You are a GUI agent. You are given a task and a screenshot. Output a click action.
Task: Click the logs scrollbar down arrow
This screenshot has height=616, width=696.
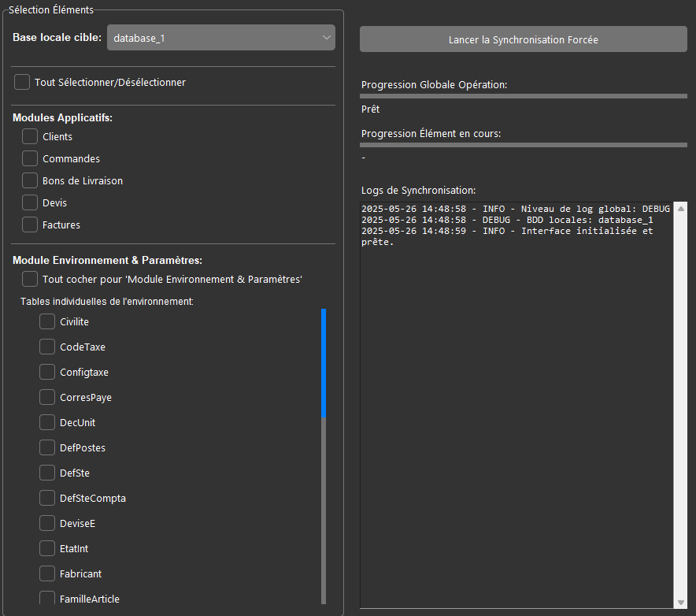tap(681, 603)
